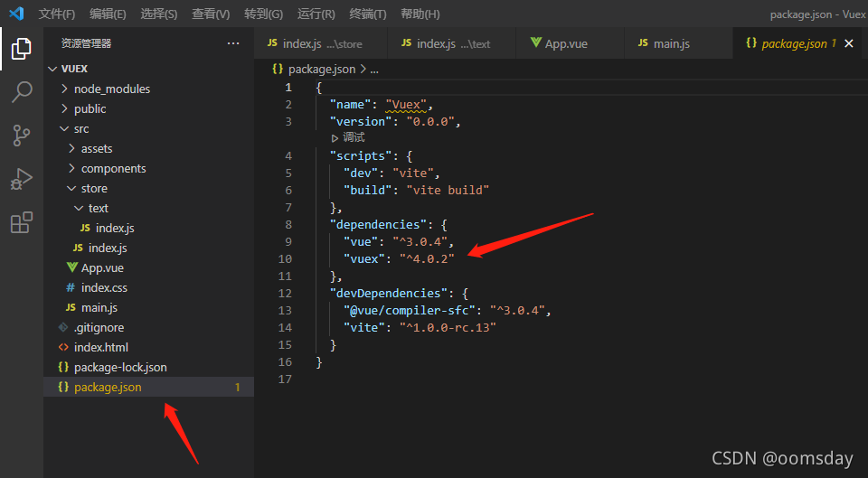The height and width of the screenshot is (478, 868).
Task: Collapse the VUEX root folder
Action: (x=148, y=69)
